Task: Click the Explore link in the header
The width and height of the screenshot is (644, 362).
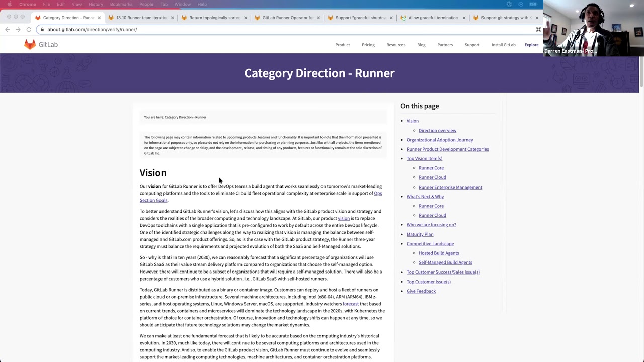Action: point(532,45)
